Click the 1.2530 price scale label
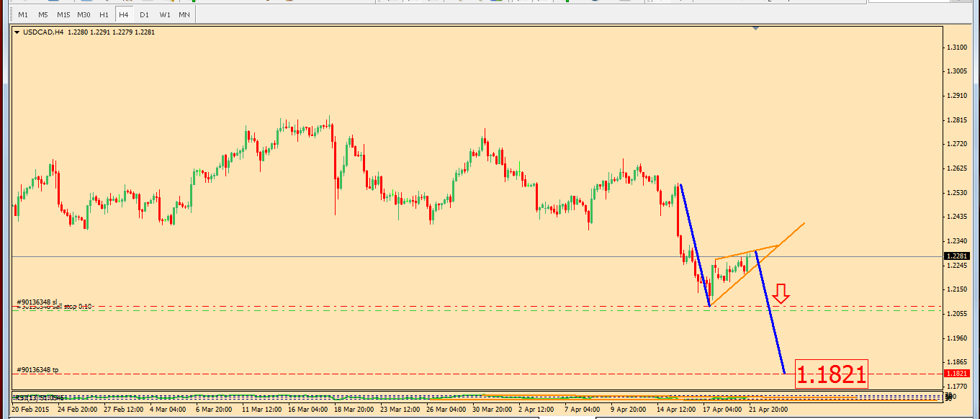The height and width of the screenshot is (419, 980). (957, 192)
